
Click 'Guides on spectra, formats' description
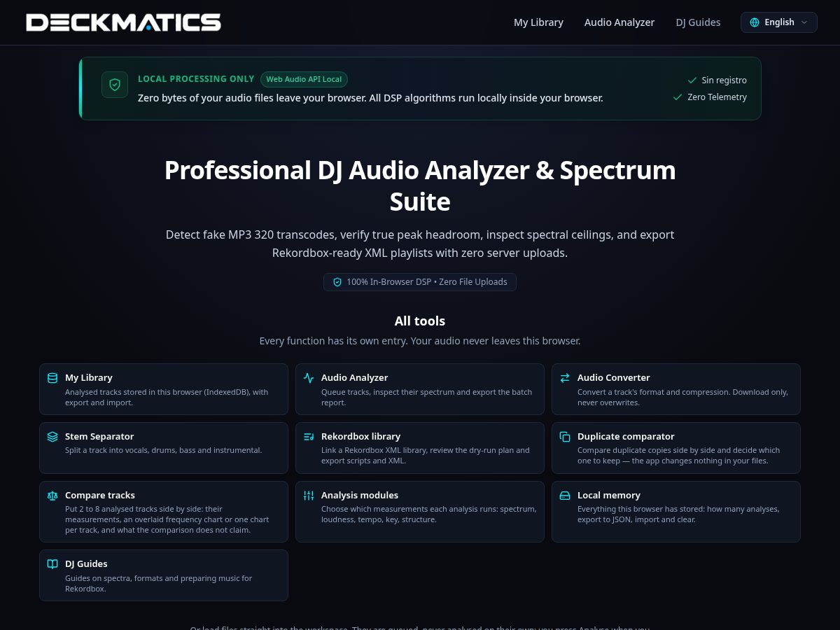pos(158,583)
